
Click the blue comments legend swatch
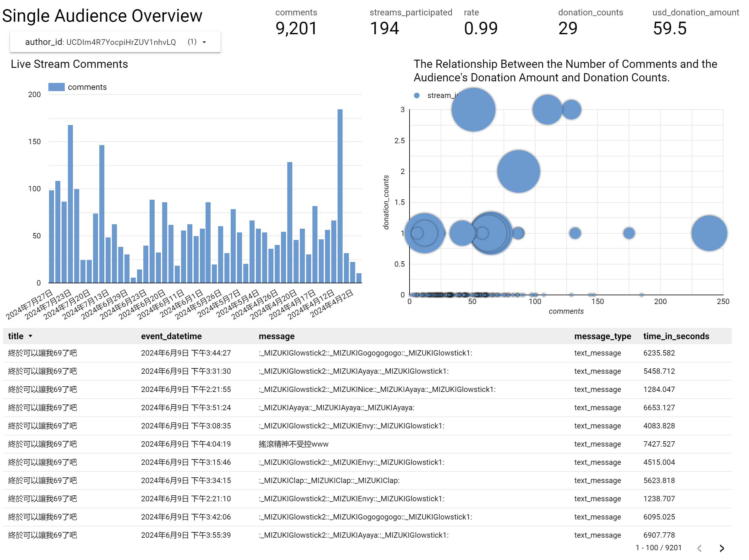[x=56, y=87]
